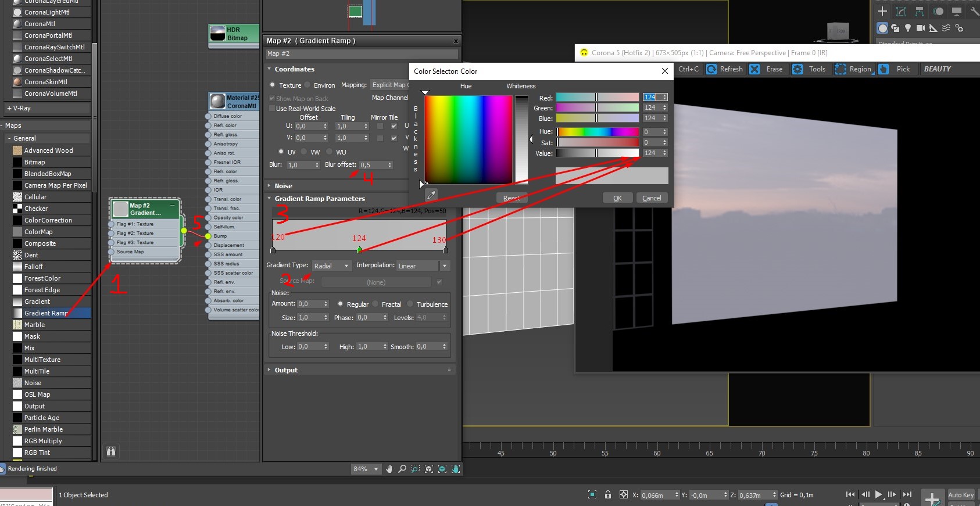The image size is (980, 506).
Task: Toggle the selection lock icon in status bar
Action: [608, 495]
